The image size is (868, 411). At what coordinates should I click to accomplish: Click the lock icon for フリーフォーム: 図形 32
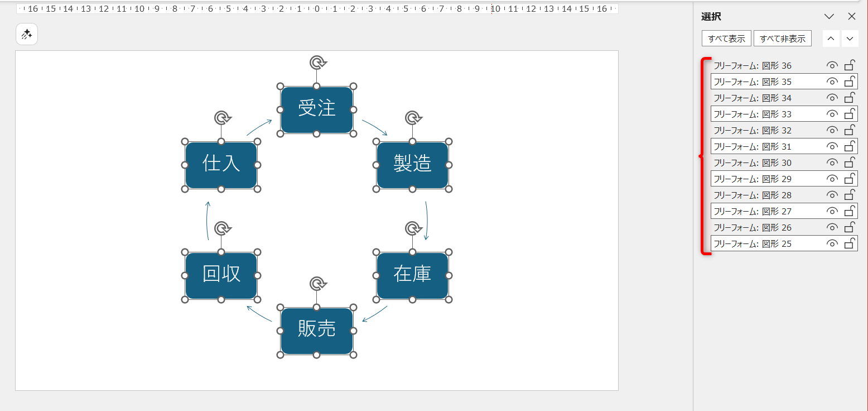pos(850,130)
